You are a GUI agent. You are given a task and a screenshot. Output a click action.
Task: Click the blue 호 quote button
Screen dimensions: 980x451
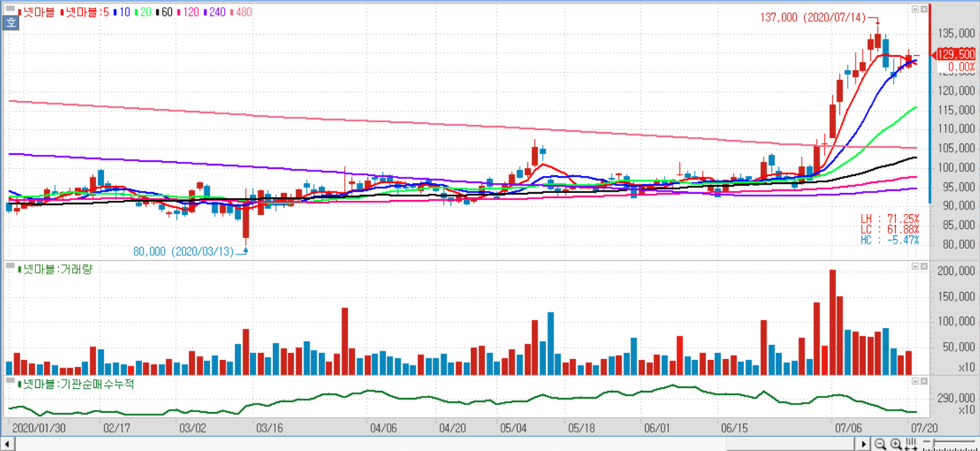[x=11, y=22]
